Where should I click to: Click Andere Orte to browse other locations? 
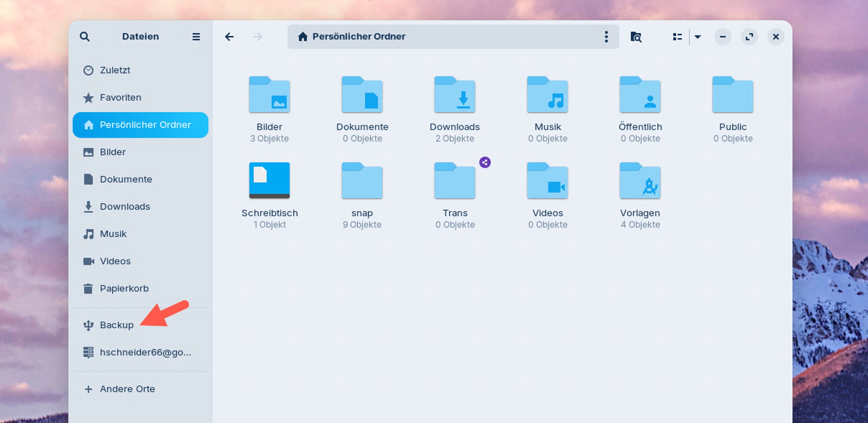(x=127, y=389)
